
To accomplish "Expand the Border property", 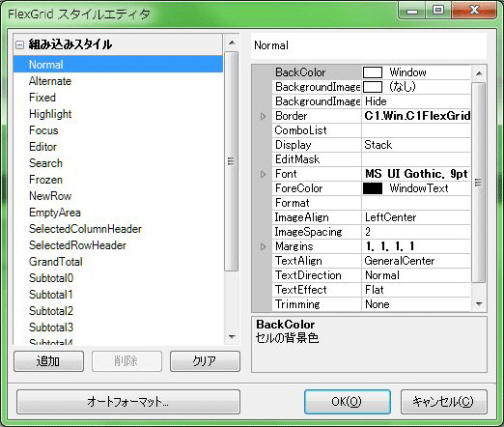I will coord(263,116).
